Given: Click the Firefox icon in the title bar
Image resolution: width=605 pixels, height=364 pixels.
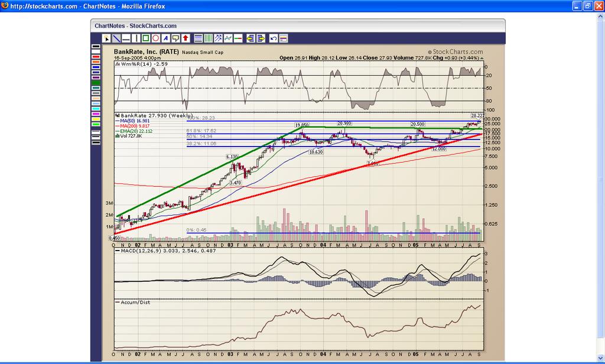Looking at the screenshot, I should click(5, 6).
